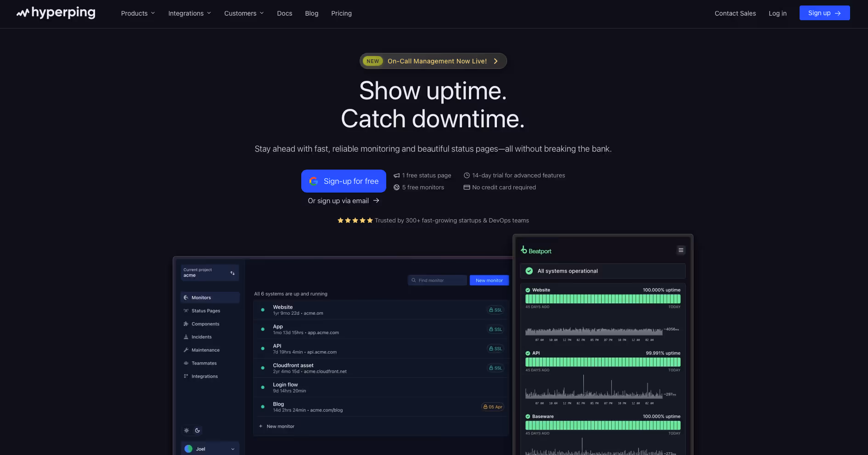Screen dimensions: 868x455
Task: Click the Sign-up for free Google button
Action: 344,181
